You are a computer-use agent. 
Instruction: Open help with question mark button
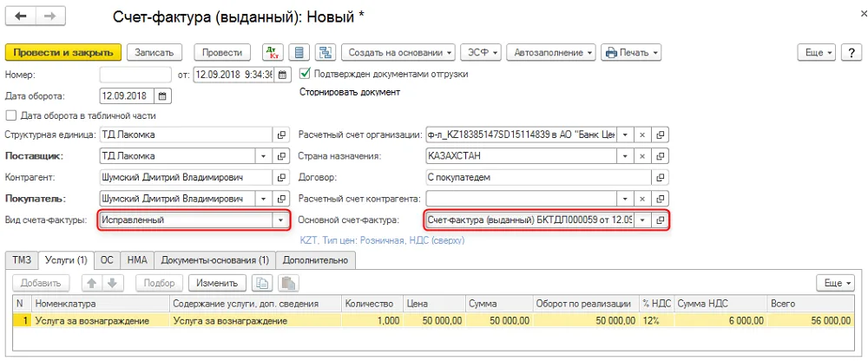(x=852, y=53)
